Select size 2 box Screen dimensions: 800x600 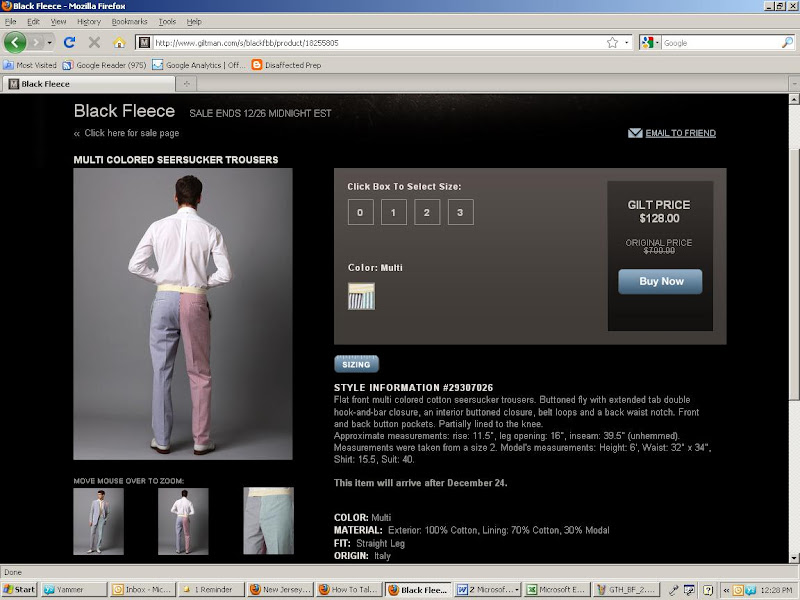tap(427, 212)
